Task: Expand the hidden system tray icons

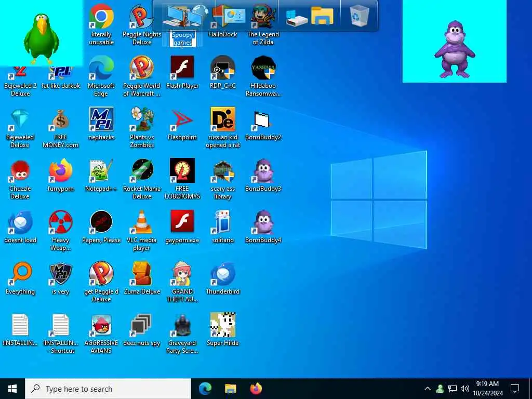Action: tap(428, 389)
